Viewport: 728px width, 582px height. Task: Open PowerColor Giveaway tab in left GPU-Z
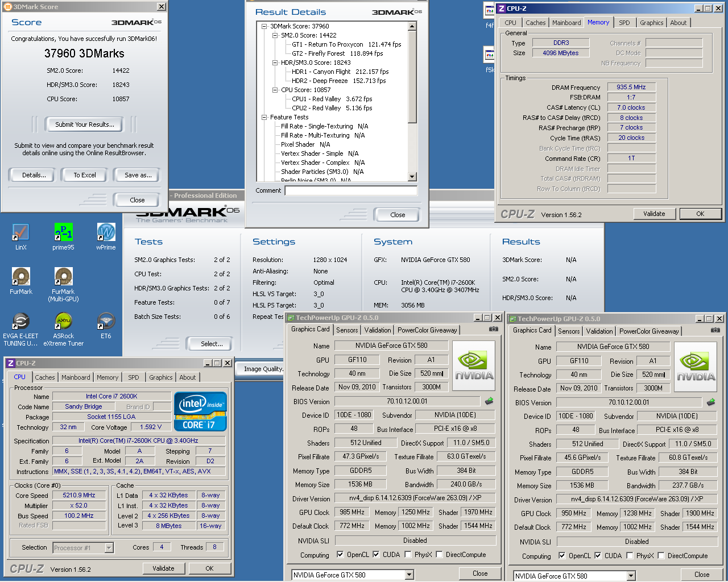pyautogui.click(x=427, y=330)
